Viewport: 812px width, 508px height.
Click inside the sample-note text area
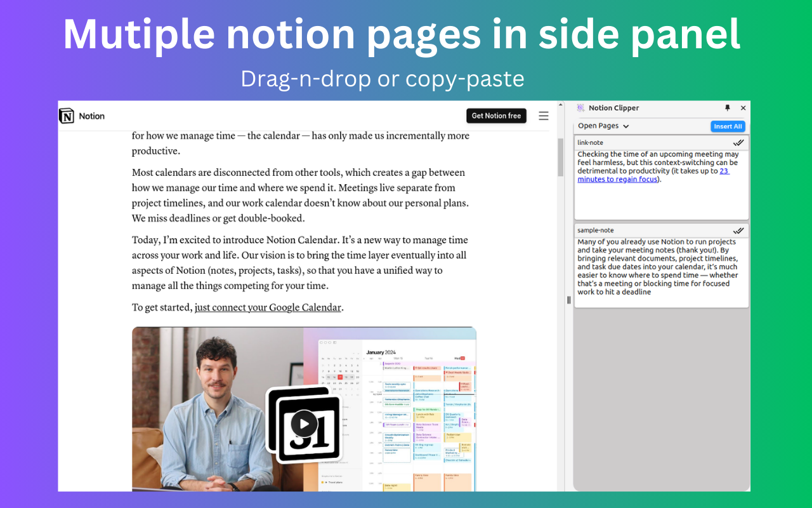click(662, 272)
